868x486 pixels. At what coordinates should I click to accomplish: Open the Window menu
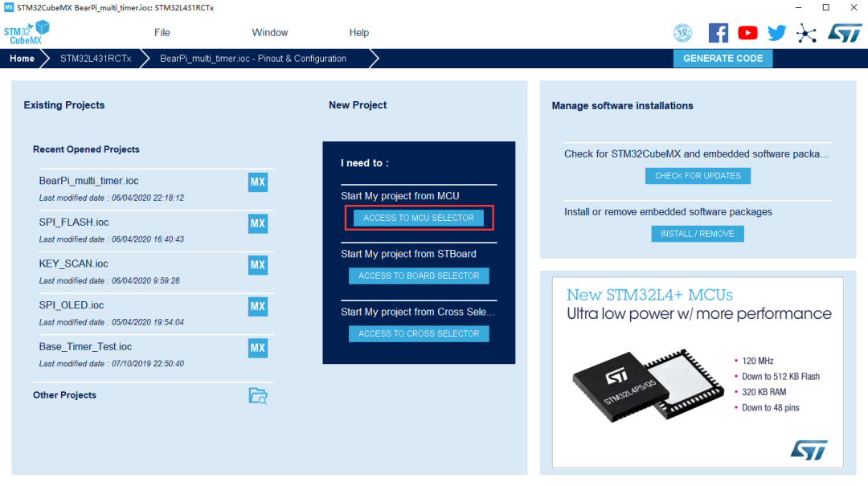tap(269, 33)
